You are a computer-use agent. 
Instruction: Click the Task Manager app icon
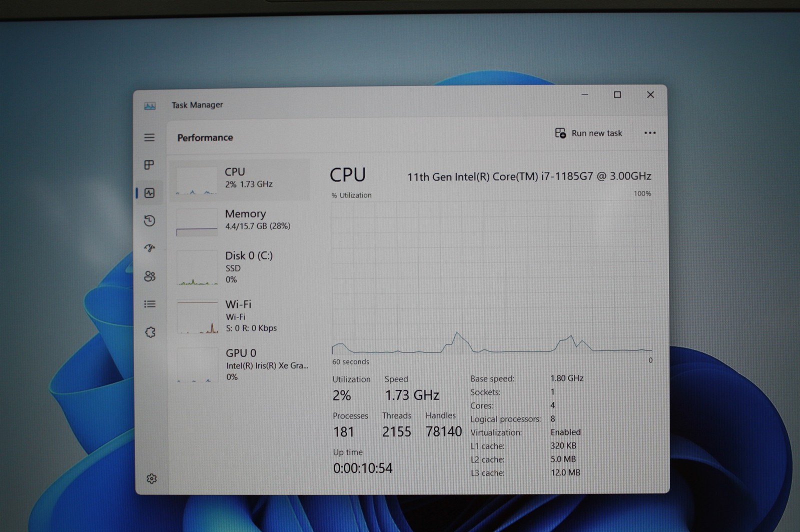coord(150,105)
